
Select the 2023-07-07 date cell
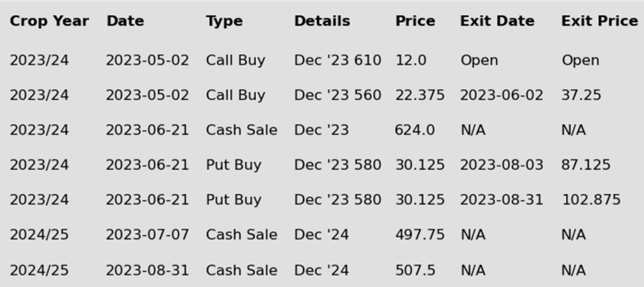click(x=147, y=234)
